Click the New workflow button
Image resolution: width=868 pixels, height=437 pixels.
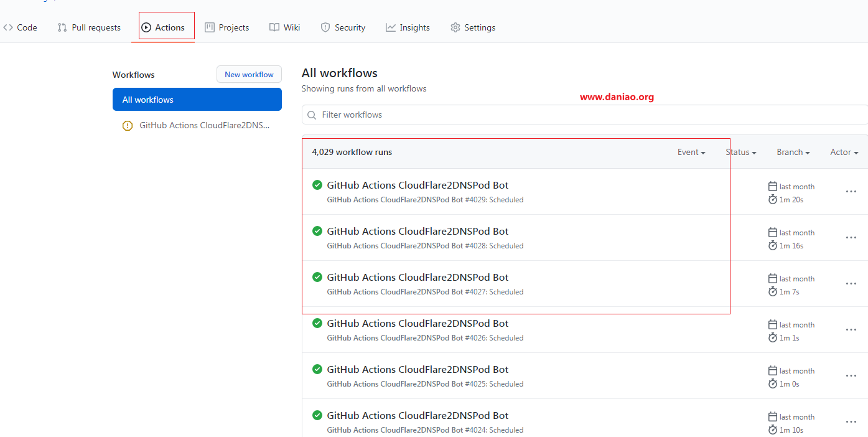point(249,74)
